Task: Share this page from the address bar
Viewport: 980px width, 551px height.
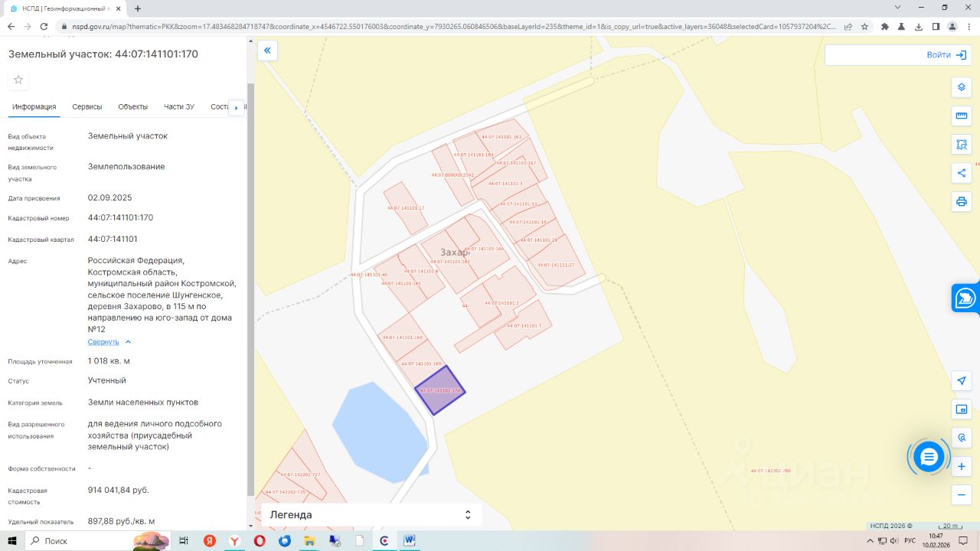Action: click(x=848, y=26)
